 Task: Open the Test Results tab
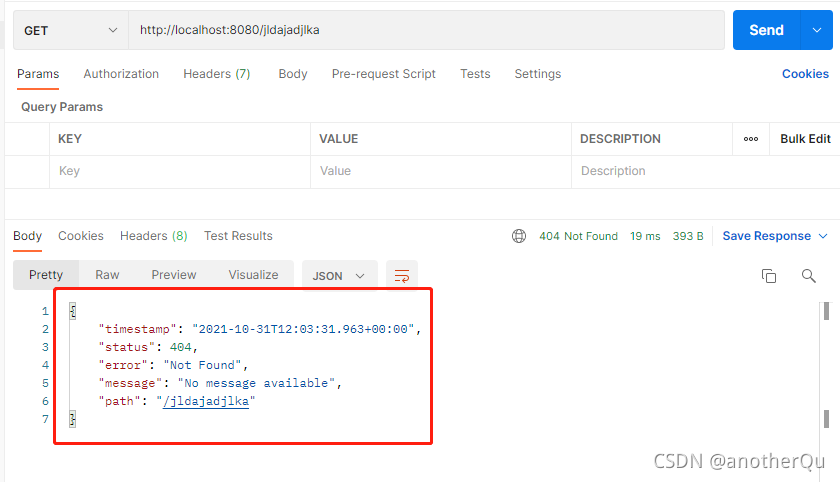[x=238, y=236]
